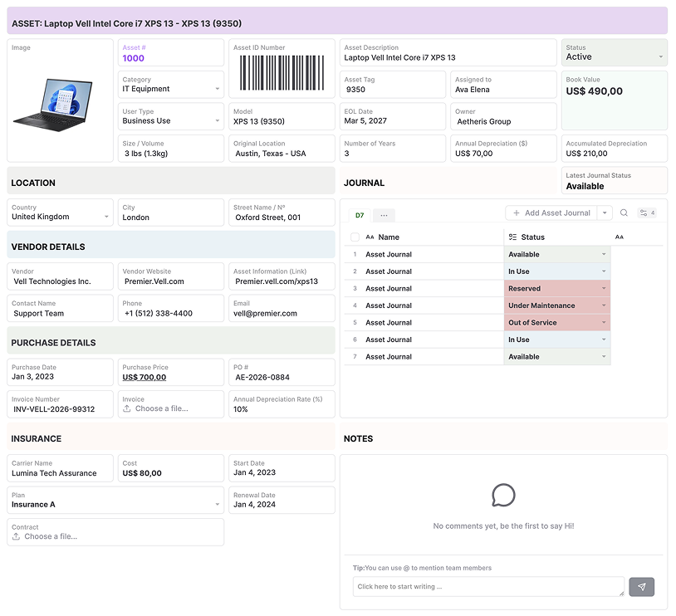Click Accumulated Depreciation US$ 210,00
This screenshot has width=676, height=616.
[x=615, y=149]
